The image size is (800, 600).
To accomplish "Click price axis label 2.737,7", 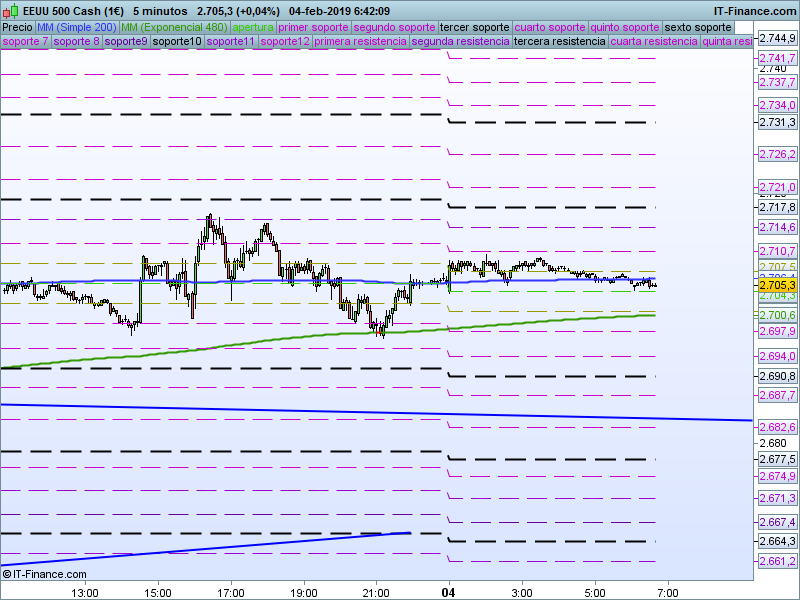I will [x=777, y=82].
